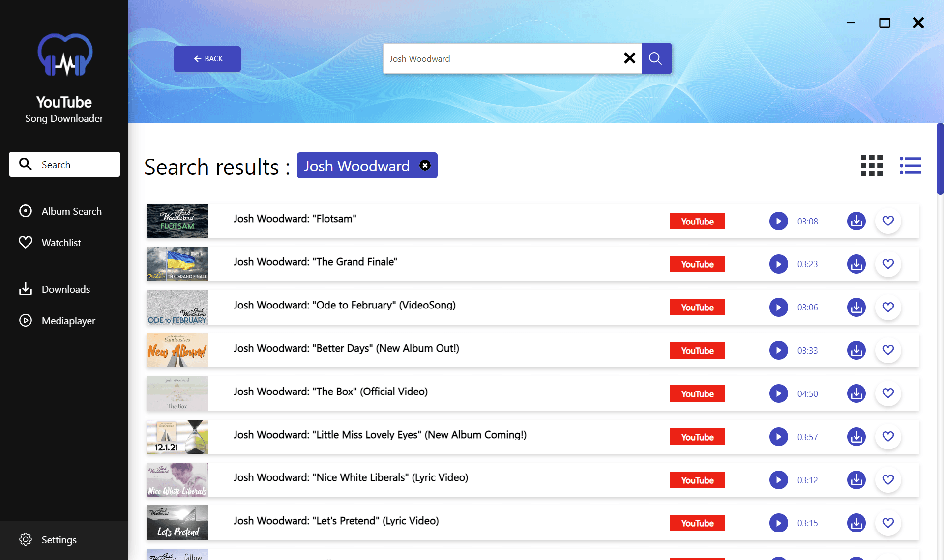Play "Nice White Liberals" (Lyric Video)

tap(778, 480)
